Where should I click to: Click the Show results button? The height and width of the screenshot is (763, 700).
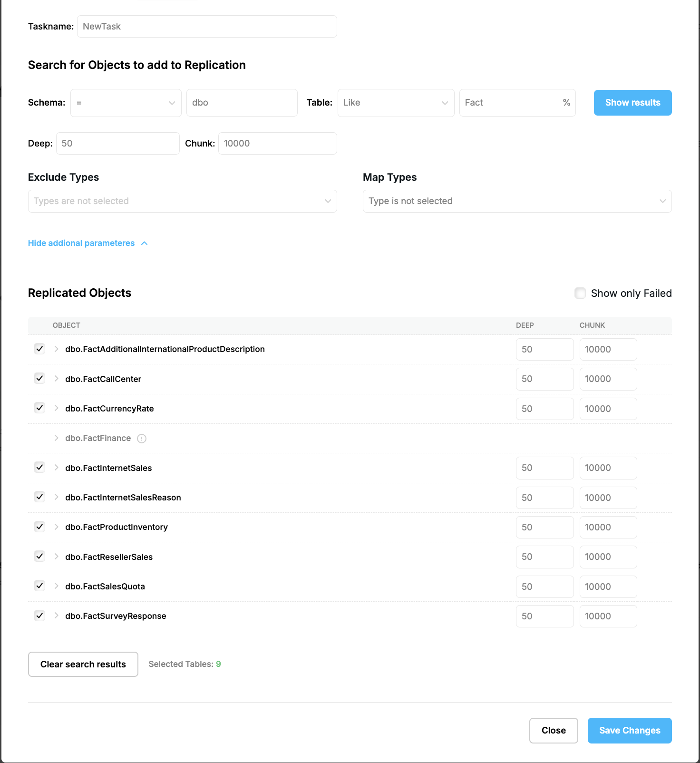point(633,103)
